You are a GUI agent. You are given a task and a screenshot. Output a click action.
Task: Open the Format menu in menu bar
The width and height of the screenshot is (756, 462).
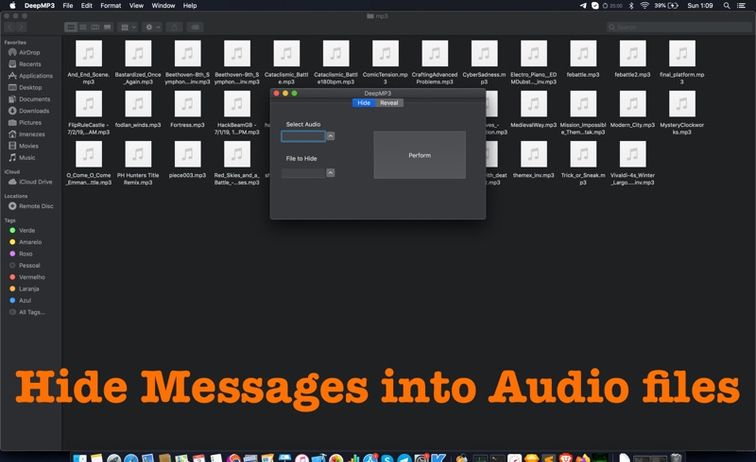[111, 6]
